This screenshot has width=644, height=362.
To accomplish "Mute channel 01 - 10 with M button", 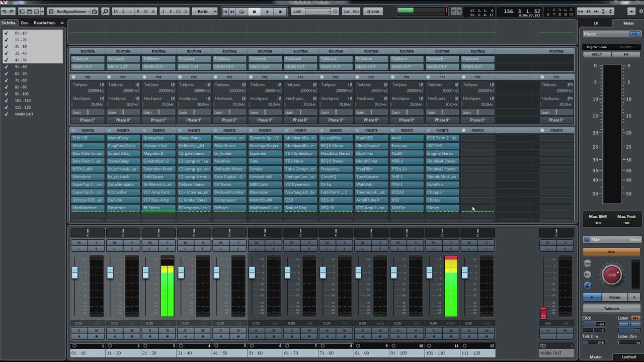I will (x=79, y=243).
